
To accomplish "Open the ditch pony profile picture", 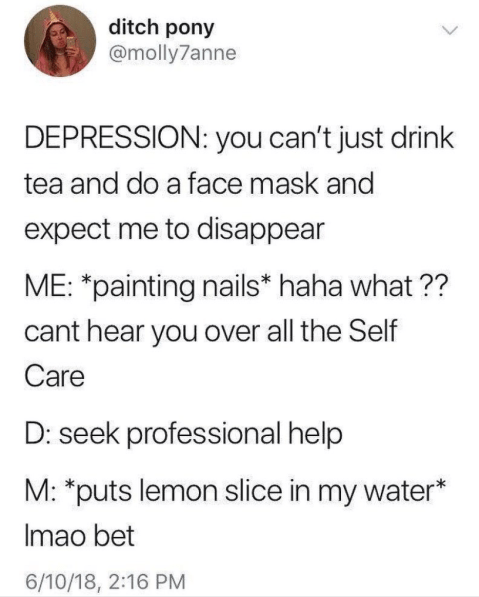I will [61, 41].
